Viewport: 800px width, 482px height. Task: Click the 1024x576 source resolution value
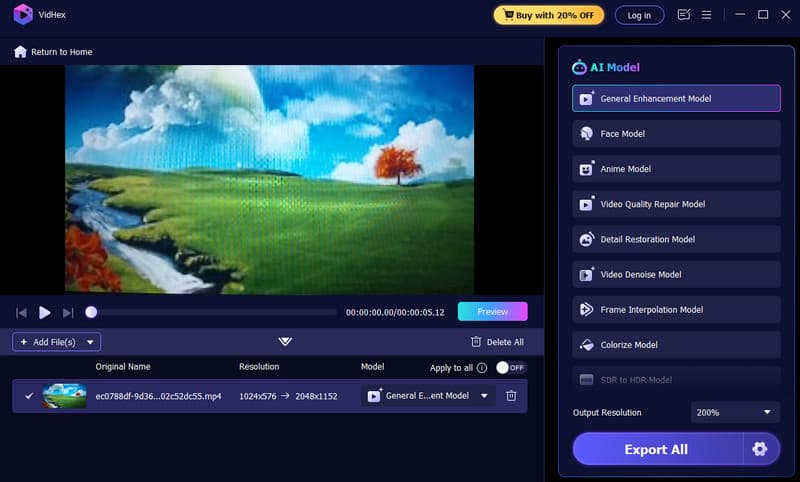coord(258,396)
